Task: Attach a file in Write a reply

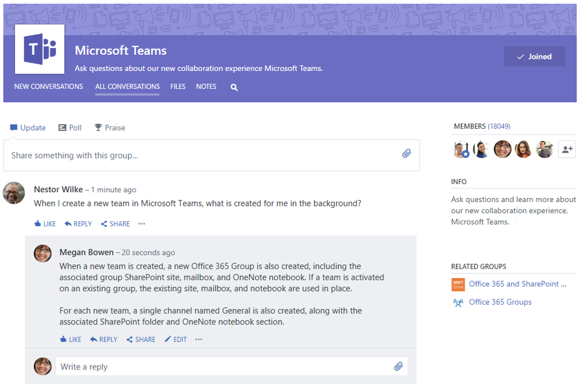Action: pos(398,367)
